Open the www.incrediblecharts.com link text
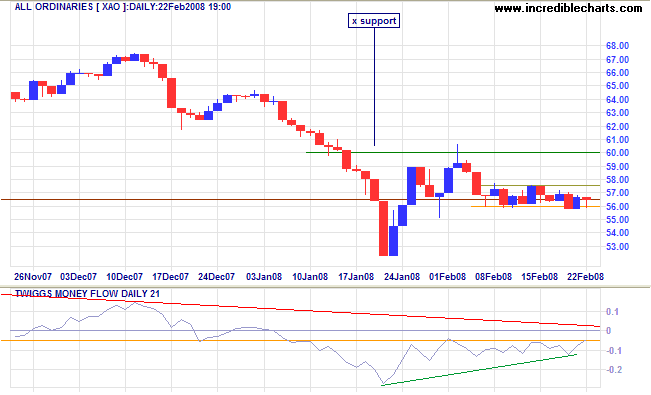Image resolution: width=651 pixels, height=395 pixels. click(x=568, y=8)
